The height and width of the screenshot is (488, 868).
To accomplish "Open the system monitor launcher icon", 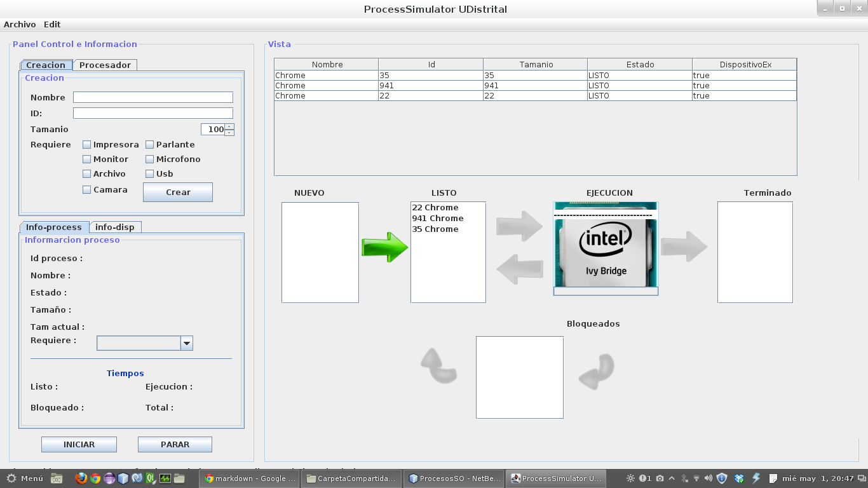I will [x=165, y=478].
